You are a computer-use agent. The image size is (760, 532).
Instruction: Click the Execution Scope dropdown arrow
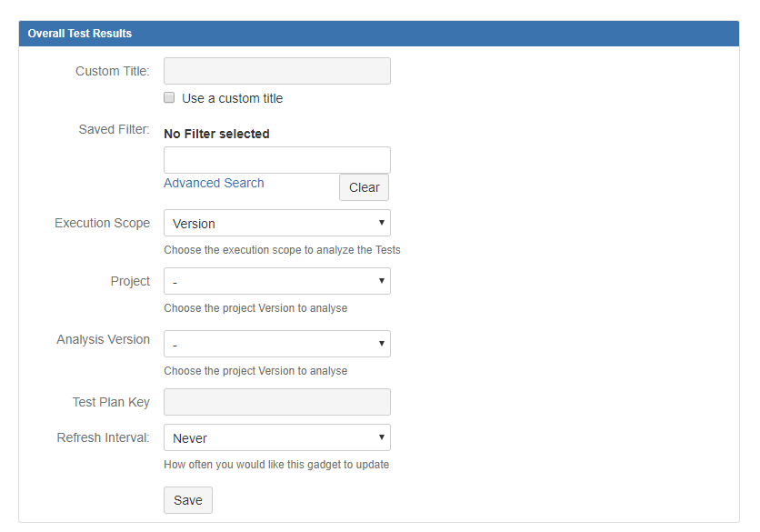point(382,223)
